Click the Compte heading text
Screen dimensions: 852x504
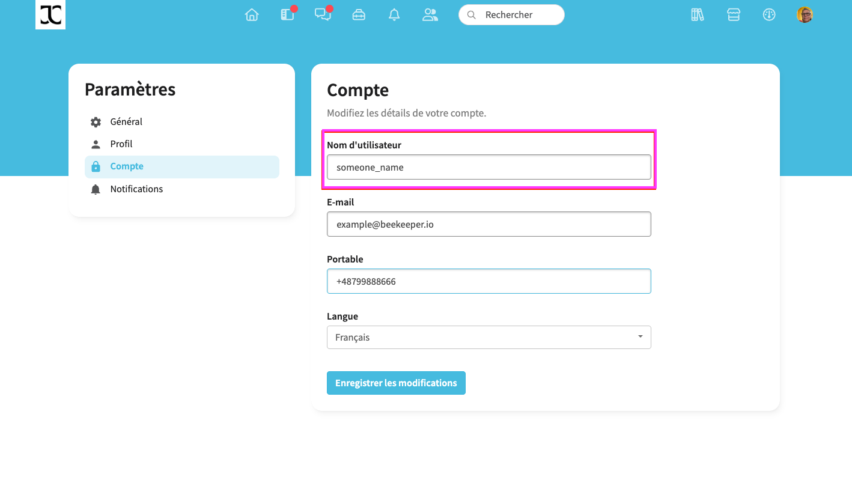tap(358, 90)
